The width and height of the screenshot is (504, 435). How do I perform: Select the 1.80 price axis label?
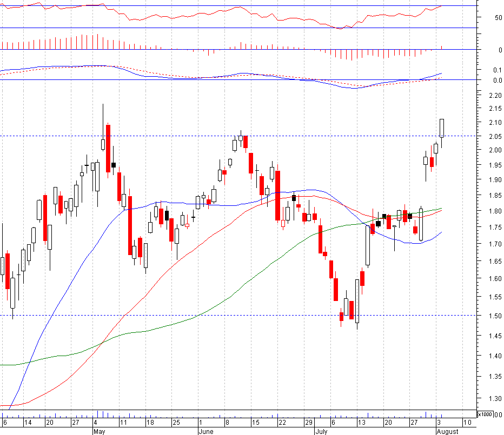[495, 211]
